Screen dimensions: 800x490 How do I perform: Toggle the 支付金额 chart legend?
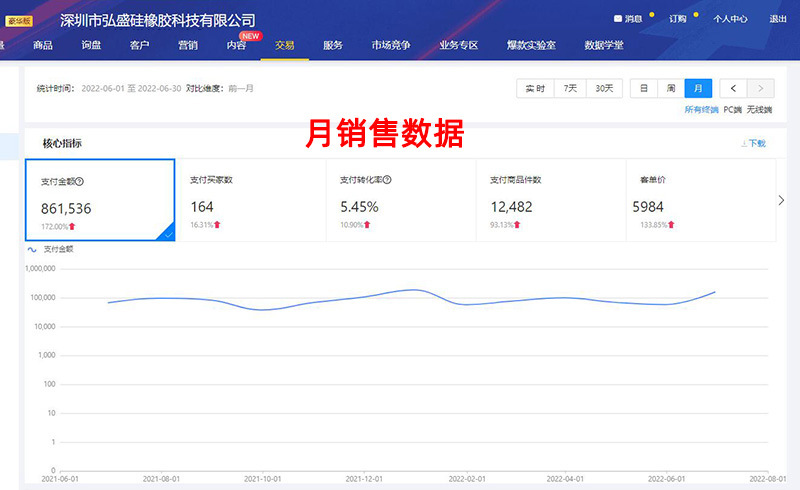tap(51, 249)
